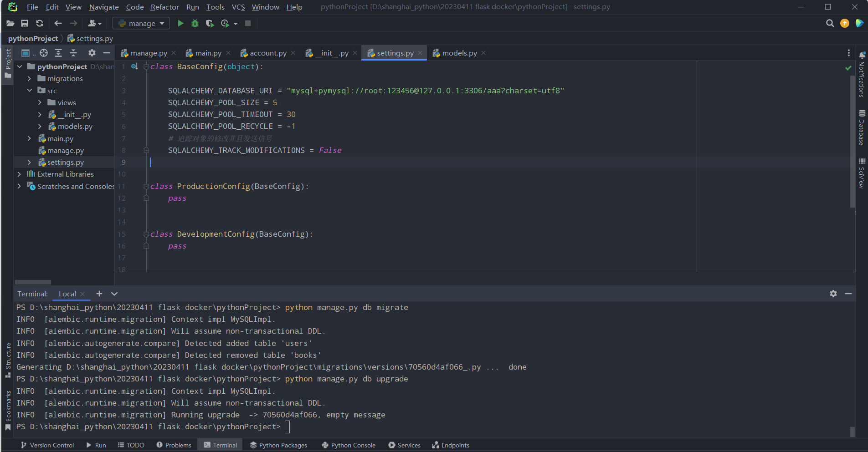
Task: Close the main.py editor tab
Action: (x=228, y=53)
